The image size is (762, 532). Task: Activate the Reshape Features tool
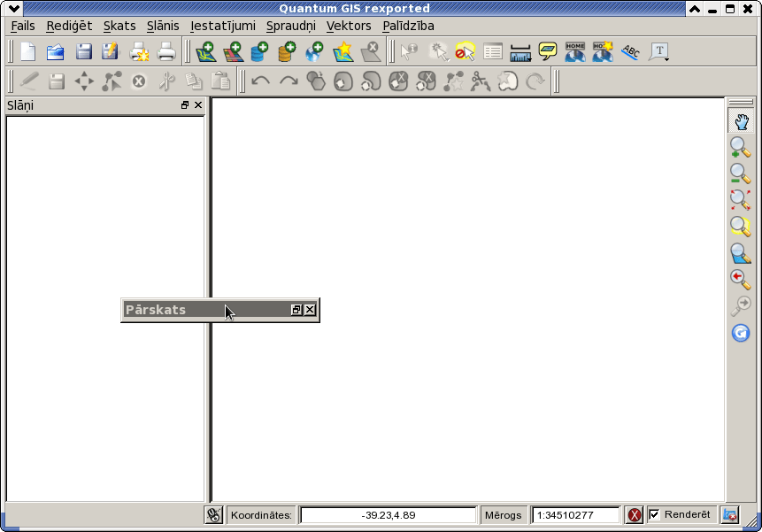coord(453,81)
